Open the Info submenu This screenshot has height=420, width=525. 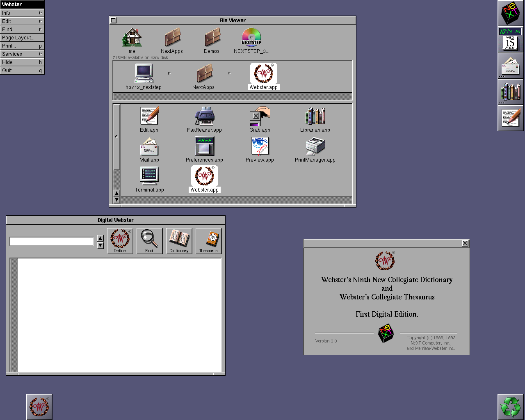(22, 13)
